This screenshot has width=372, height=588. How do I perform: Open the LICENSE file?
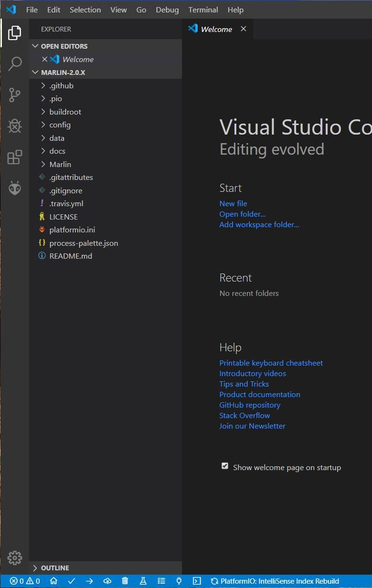coord(106,217)
